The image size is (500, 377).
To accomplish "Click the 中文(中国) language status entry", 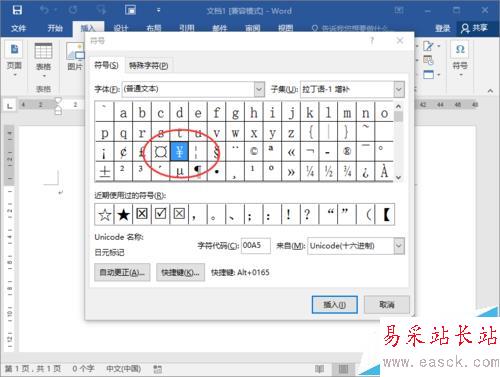I will click(x=123, y=369).
